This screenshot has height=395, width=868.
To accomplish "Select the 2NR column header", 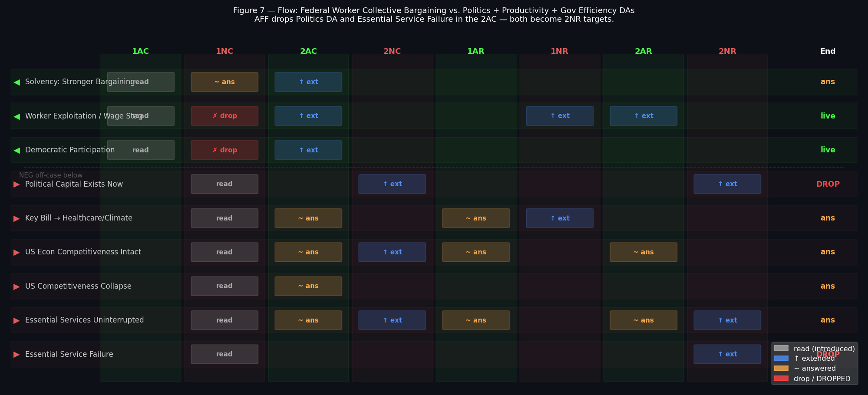I will click(727, 51).
